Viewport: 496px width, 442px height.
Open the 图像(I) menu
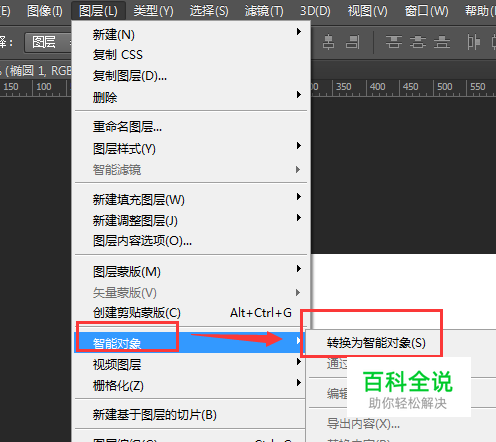pyautogui.click(x=45, y=11)
